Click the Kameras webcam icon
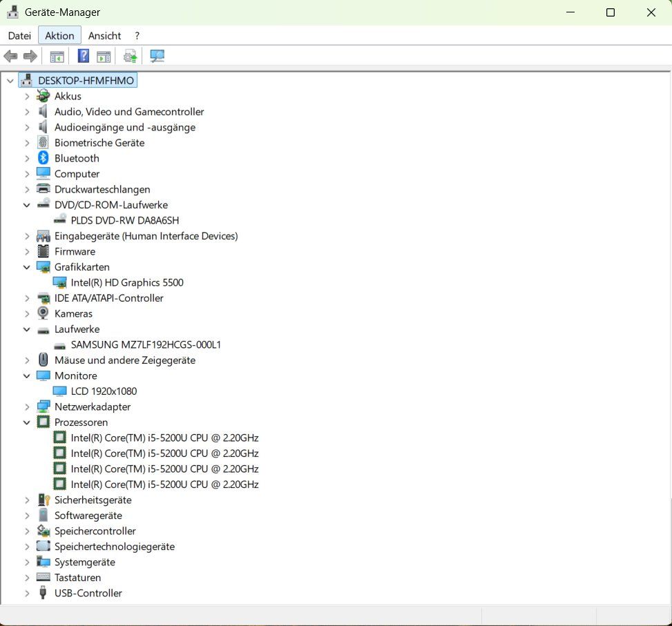This screenshot has width=672, height=626. click(43, 313)
